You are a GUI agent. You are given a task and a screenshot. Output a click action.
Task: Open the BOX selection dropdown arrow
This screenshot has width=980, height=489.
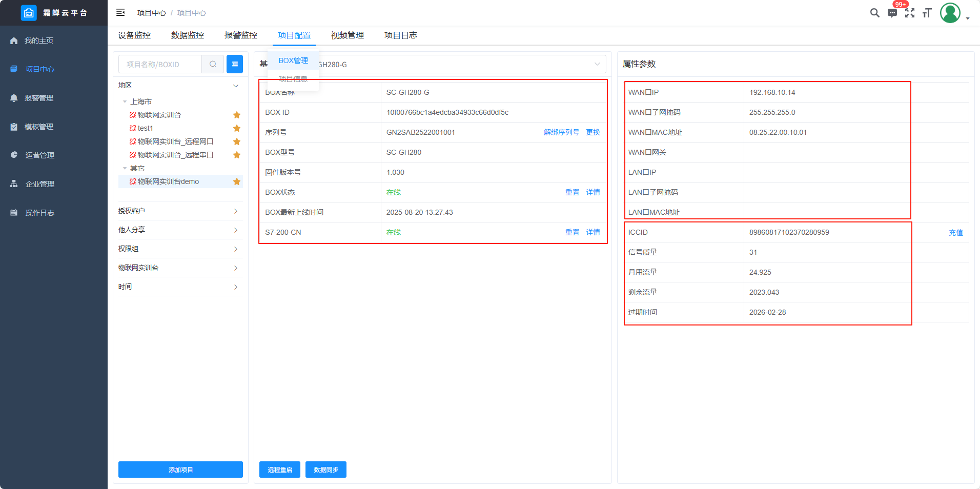[597, 64]
